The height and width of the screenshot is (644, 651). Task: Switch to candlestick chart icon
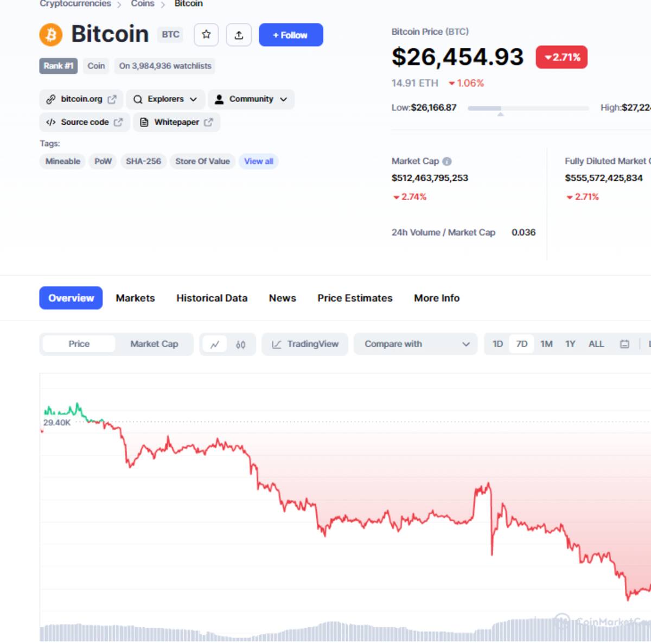tap(241, 345)
